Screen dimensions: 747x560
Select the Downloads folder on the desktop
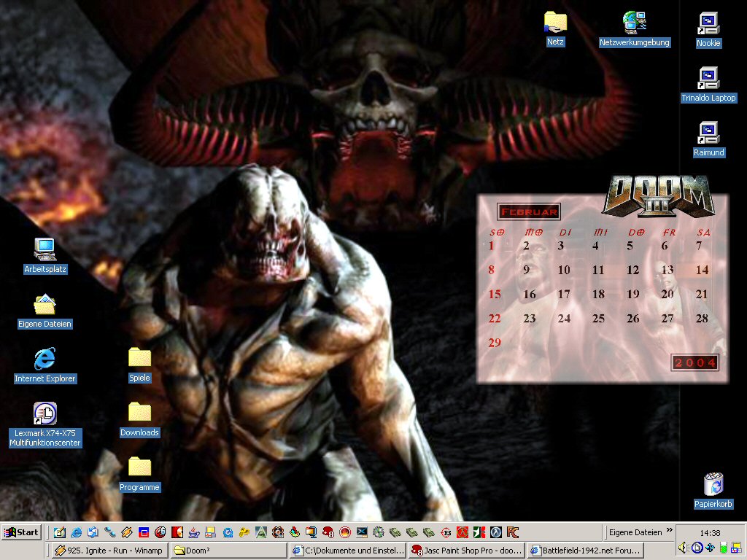(x=139, y=419)
